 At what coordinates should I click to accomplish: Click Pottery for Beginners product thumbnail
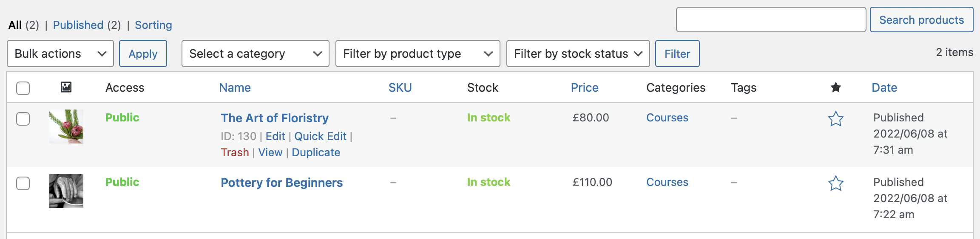pos(66,191)
